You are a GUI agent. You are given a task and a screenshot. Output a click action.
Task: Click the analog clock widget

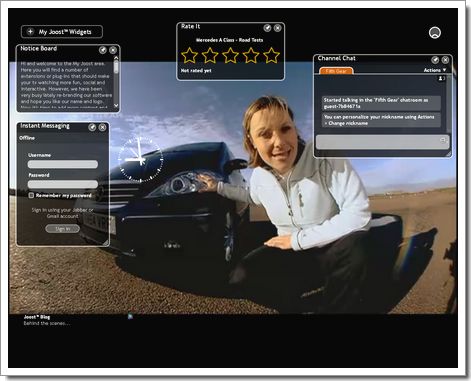(140, 159)
